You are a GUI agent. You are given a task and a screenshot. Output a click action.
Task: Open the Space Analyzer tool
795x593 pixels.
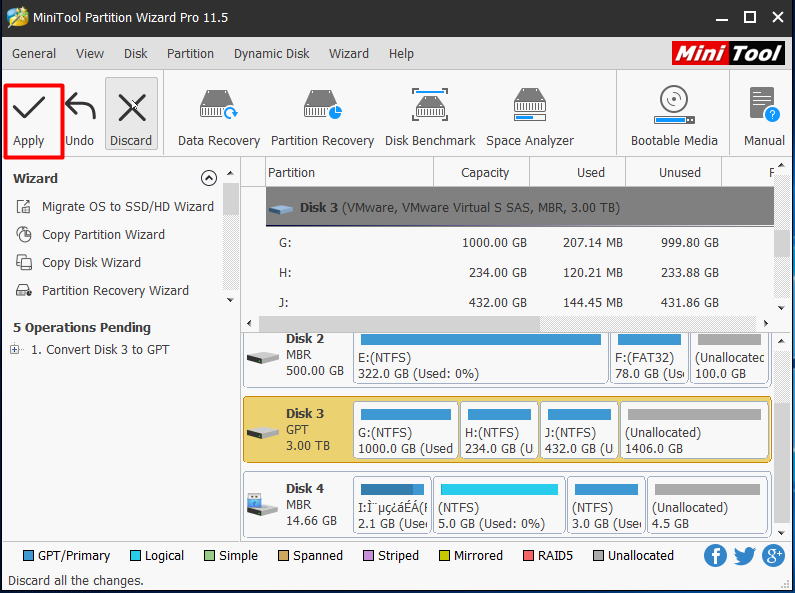coord(530,118)
